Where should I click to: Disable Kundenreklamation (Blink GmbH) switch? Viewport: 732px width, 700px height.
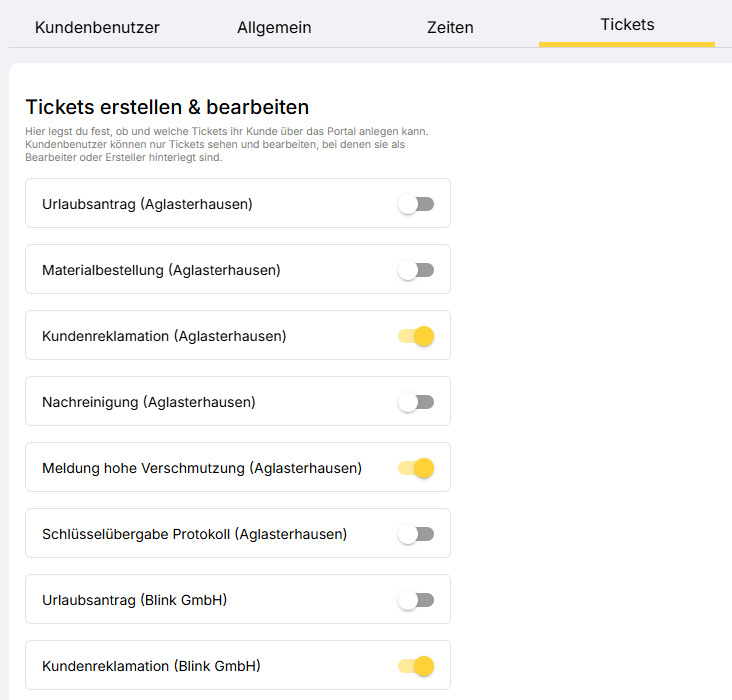[x=416, y=666]
